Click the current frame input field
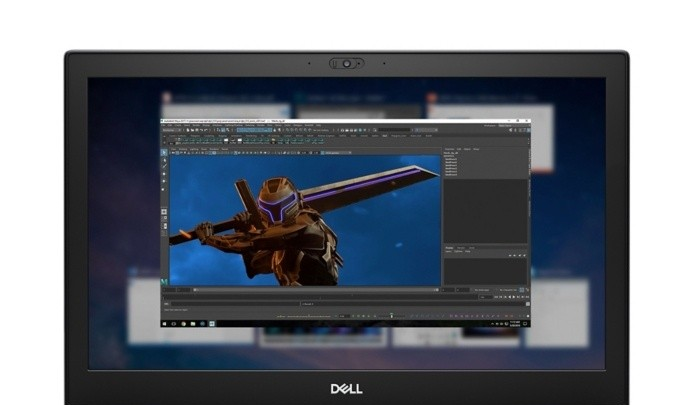The image size is (690, 405). (486, 297)
